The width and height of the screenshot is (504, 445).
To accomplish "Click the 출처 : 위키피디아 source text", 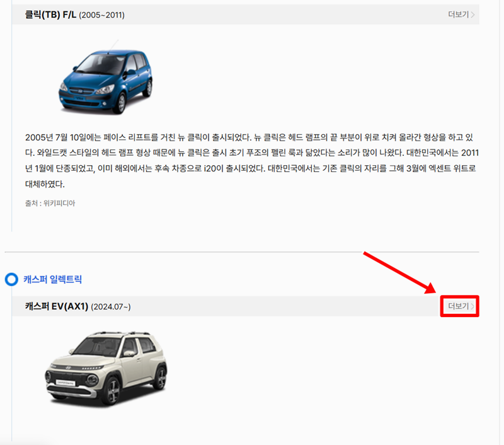I will [x=50, y=203].
